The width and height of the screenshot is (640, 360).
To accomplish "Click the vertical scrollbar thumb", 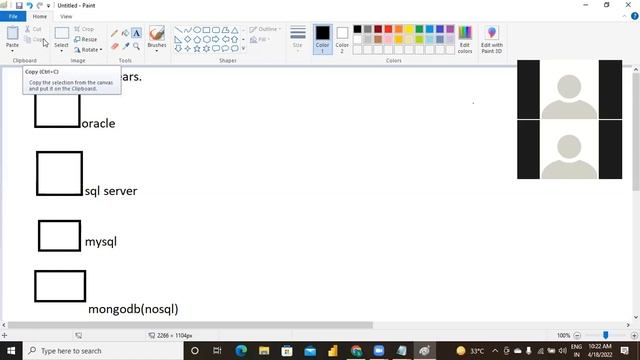I will [x=636, y=132].
